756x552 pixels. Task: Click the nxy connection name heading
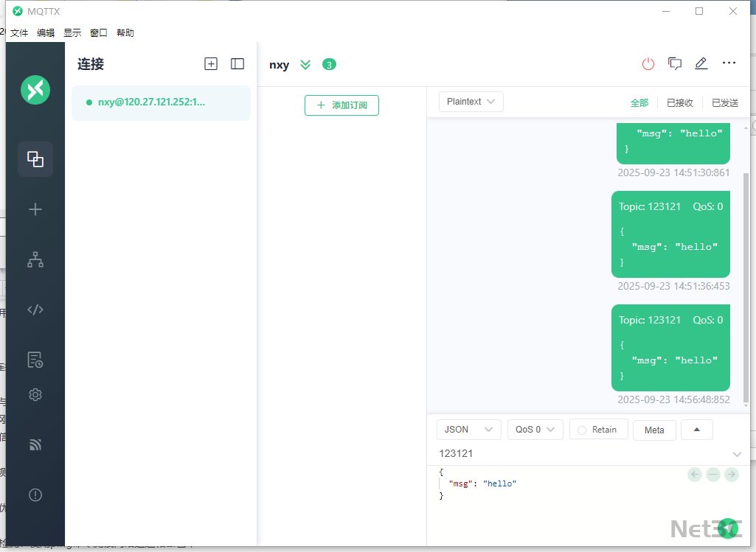[x=279, y=65]
